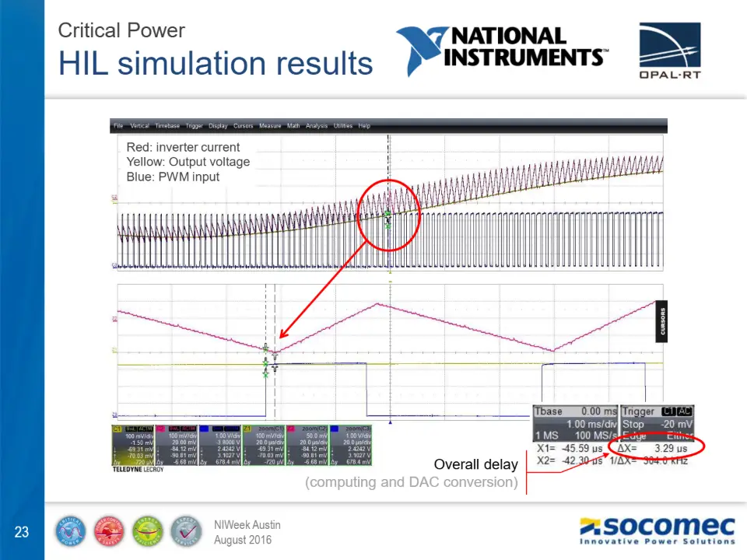Image resolution: width=747 pixels, height=560 pixels.
Task: Click the X1= -45.59 µs cursor readout
Action: click(x=570, y=448)
